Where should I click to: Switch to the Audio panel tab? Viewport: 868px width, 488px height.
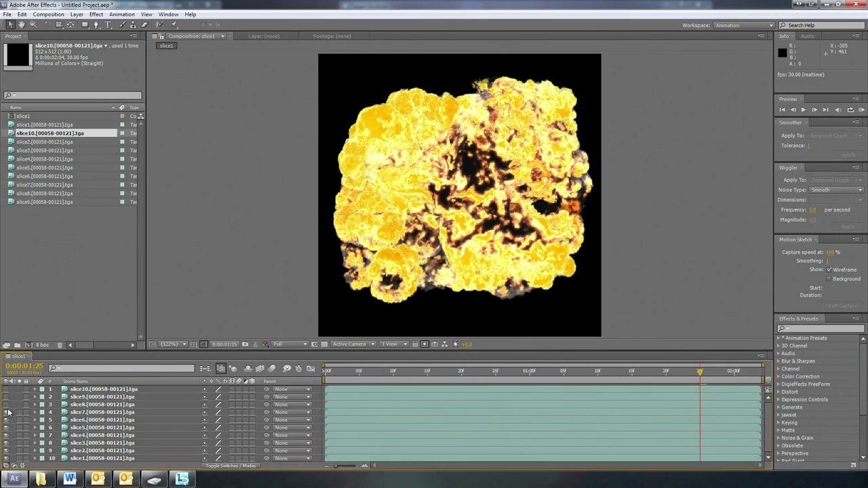coord(807,36)
